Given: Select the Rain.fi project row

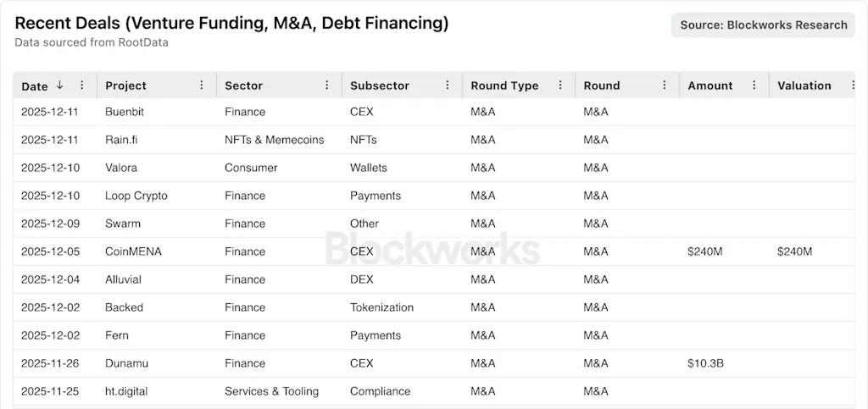Looking at the screenshot, I should tap(122, 140).
